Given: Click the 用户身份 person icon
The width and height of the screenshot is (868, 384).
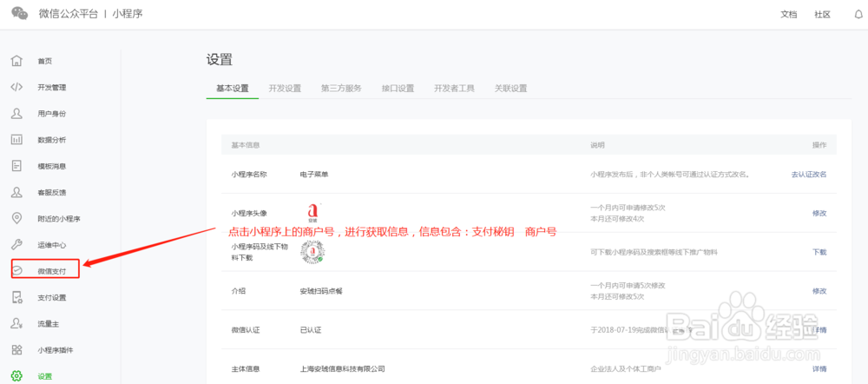Looking at the screenshot, I should pyautogui.click(x=16, y=113).
